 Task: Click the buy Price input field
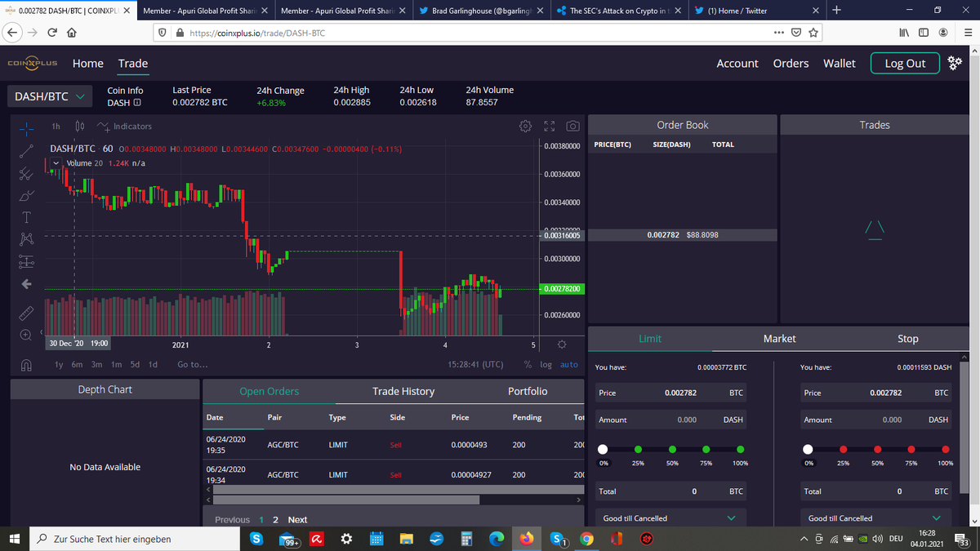click(x=672, y=393)
